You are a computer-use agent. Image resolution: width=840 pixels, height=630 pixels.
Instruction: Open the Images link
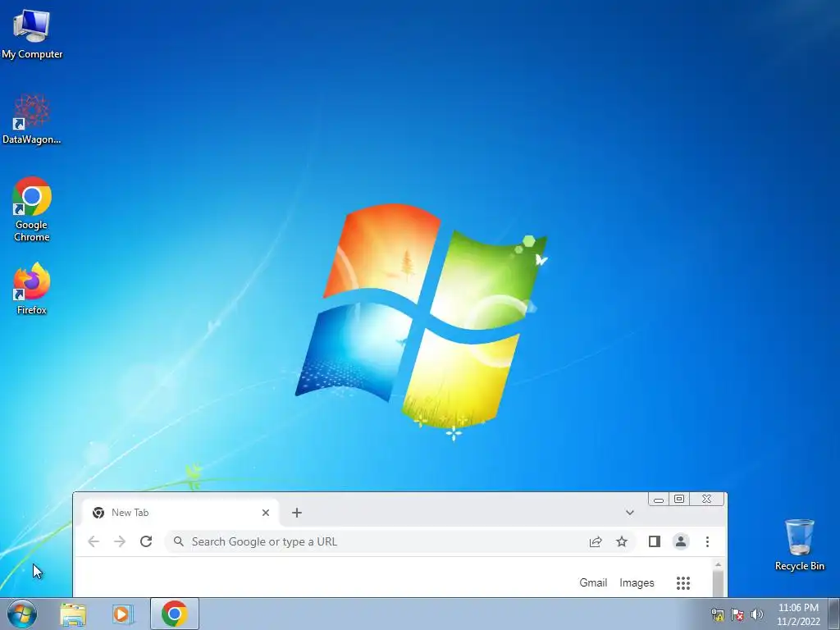click(637, 582)
